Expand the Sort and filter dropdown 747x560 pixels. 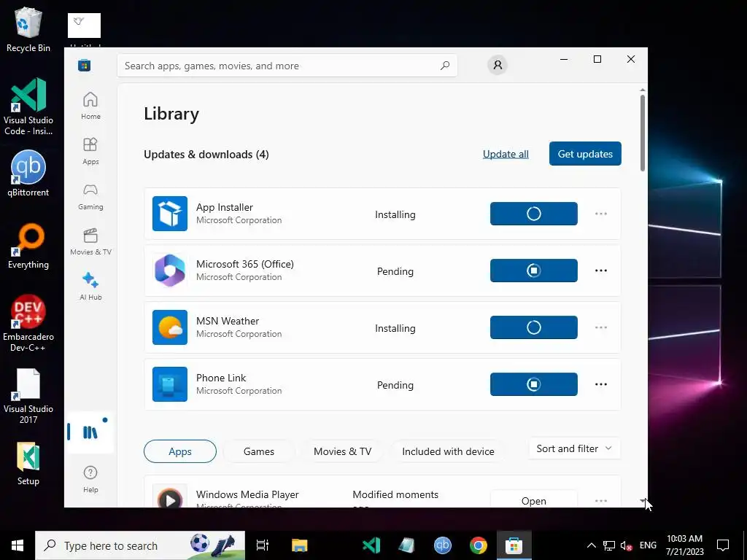[574, 448]
